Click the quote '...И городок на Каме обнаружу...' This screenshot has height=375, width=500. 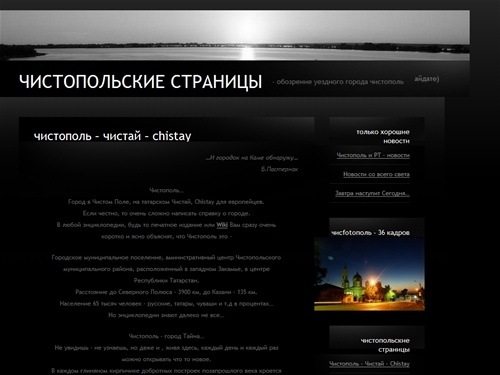click(x=252, y=158)
